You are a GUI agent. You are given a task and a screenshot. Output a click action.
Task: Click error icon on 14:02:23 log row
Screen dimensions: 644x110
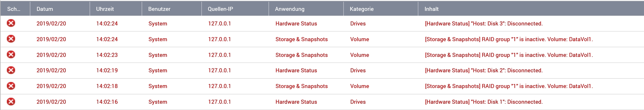click(x=11, y=55)
